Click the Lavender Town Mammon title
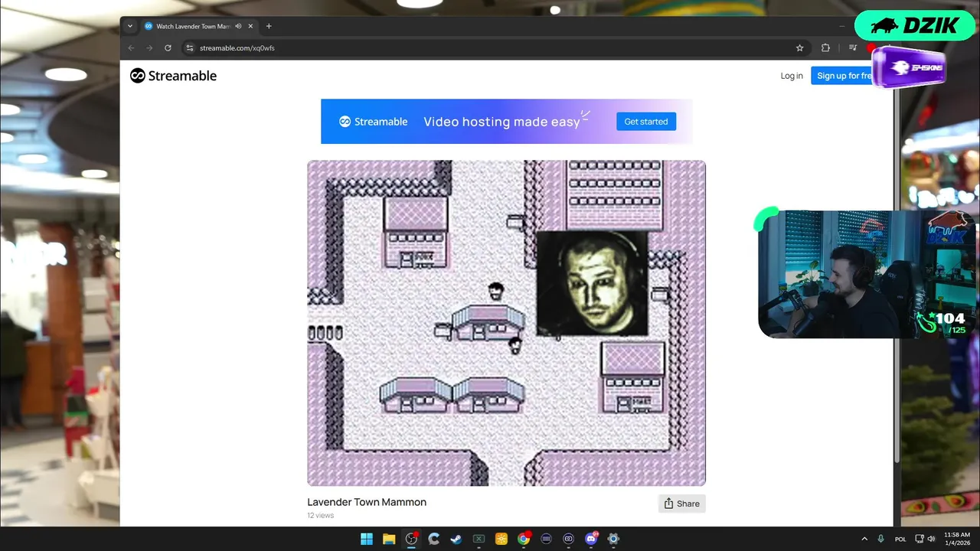 [x=367, y=502]
